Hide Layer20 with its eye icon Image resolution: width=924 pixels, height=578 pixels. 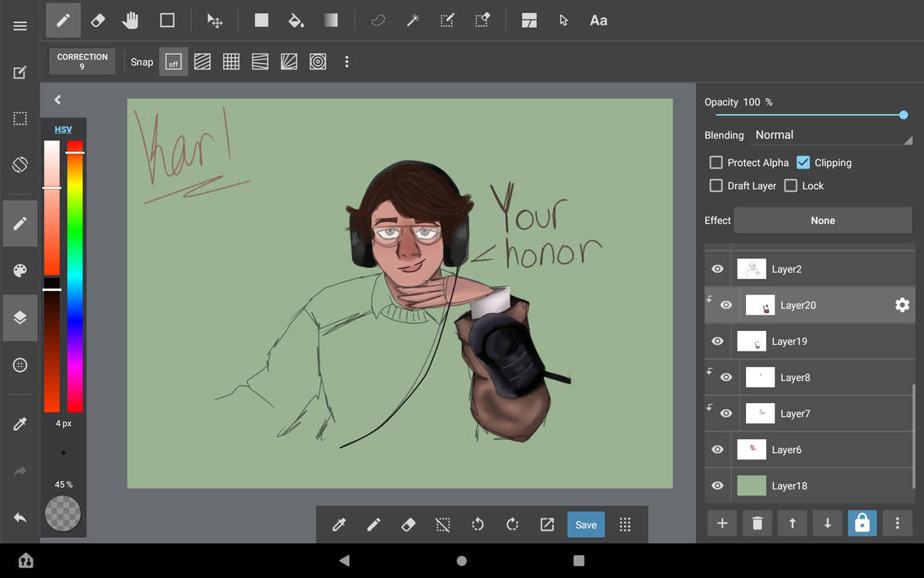tap(726, 305)
